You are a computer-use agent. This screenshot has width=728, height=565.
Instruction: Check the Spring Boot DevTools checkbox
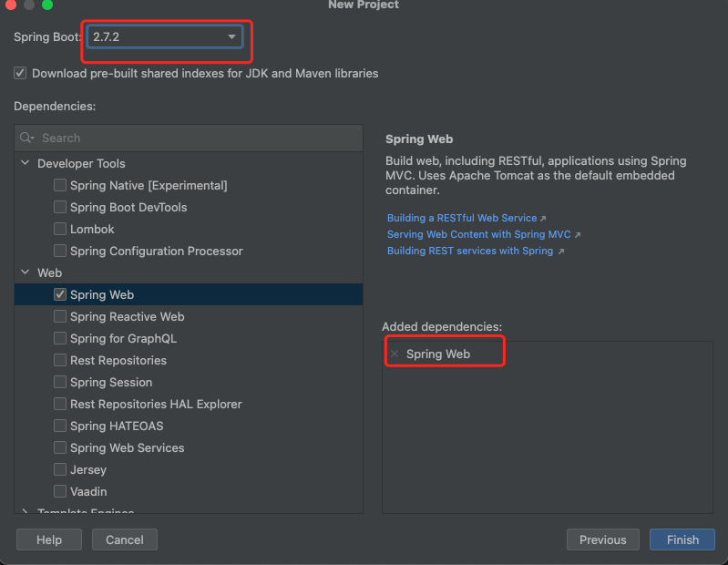click(60, 208)
